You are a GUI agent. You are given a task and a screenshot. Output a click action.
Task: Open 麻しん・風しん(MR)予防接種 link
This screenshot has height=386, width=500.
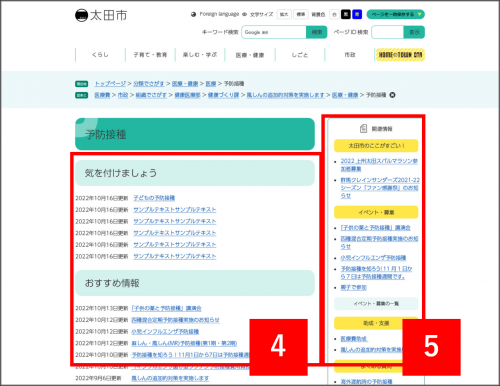[x=184, y=343]
